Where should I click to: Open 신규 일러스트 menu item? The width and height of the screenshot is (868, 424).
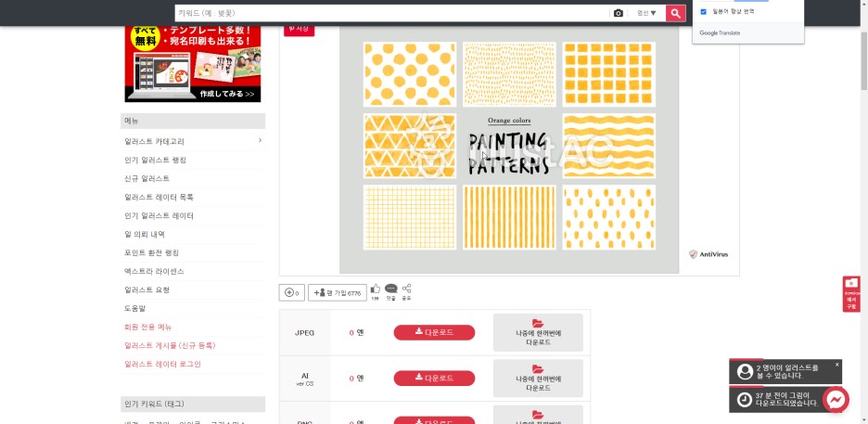click(147, 179)
